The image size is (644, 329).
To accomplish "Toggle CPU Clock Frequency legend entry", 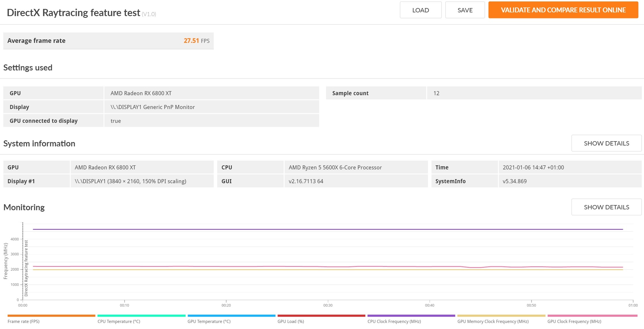I will tap(411, 319).
